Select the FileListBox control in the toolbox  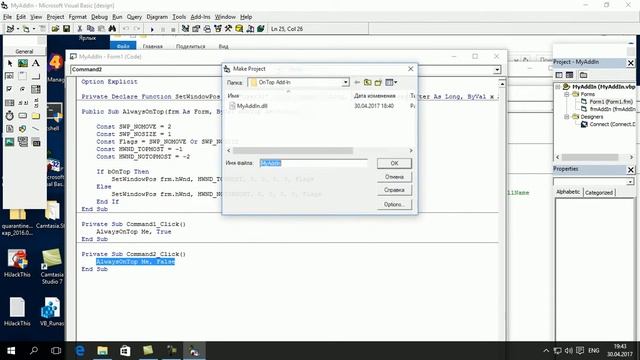click(10, 129)
